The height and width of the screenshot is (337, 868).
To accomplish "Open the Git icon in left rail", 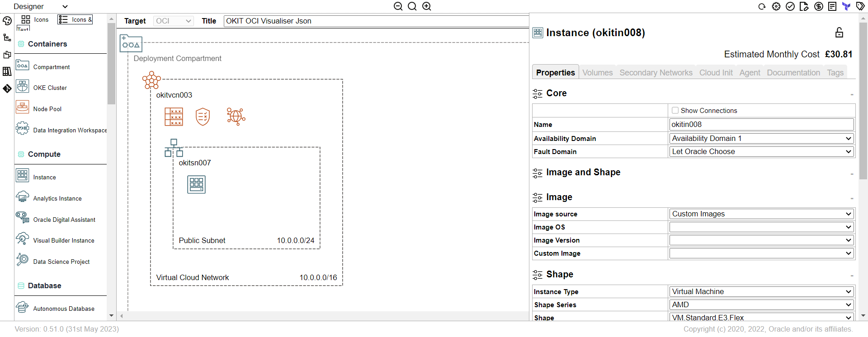I will 7,89.
